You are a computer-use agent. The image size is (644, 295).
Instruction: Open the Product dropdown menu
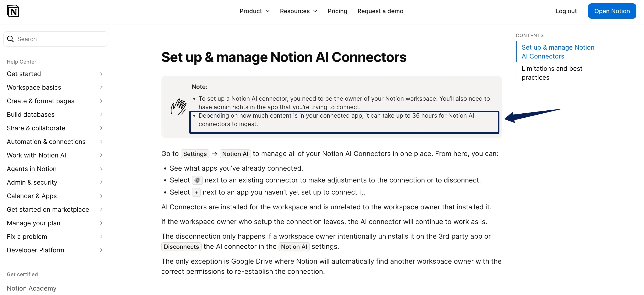click(x=255, y=11)
